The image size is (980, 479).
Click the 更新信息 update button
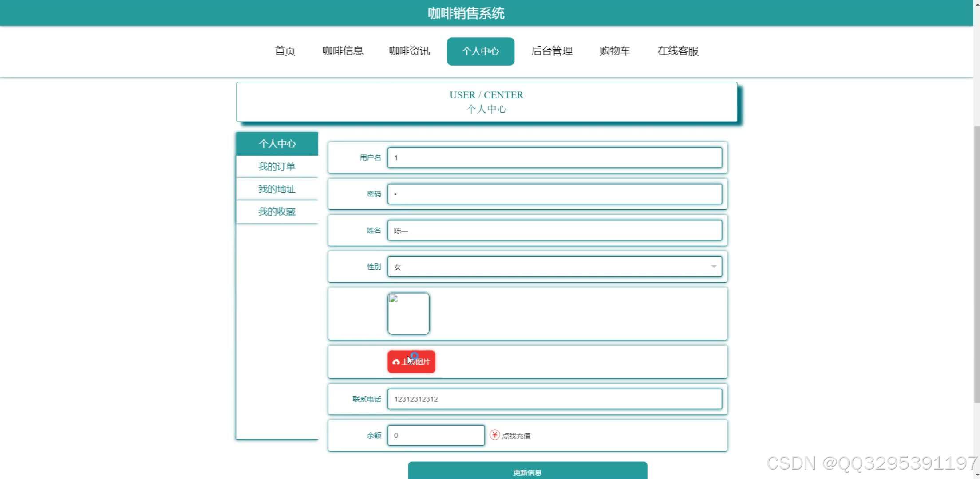coord(528,471)
